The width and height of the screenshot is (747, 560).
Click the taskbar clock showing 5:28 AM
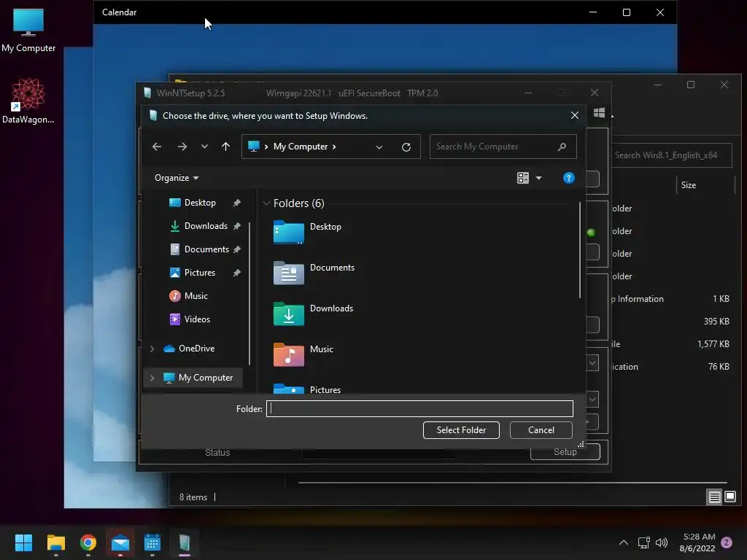pos(697,542)
